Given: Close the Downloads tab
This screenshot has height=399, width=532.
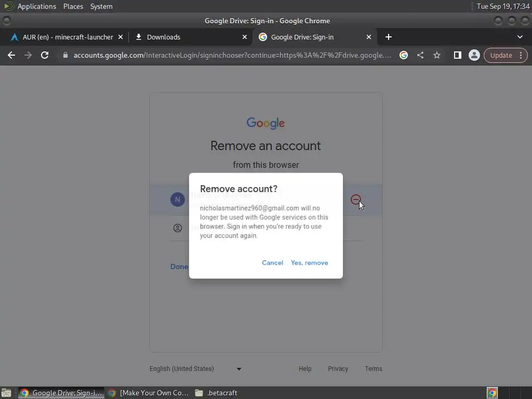Looking at the screenshot, I should pos(245,37).
